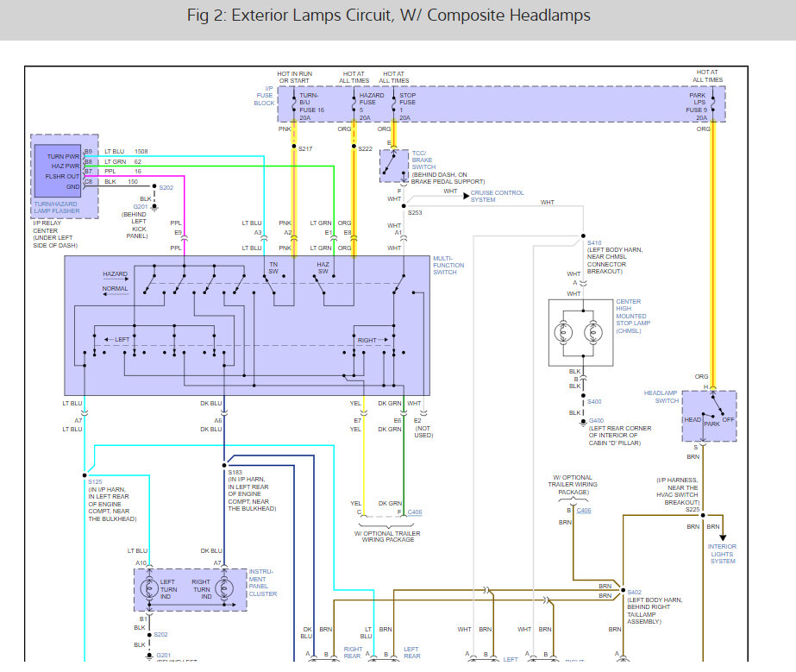
Task: Click the headlamp switch contact symbol
Action: tap(711, 406)
